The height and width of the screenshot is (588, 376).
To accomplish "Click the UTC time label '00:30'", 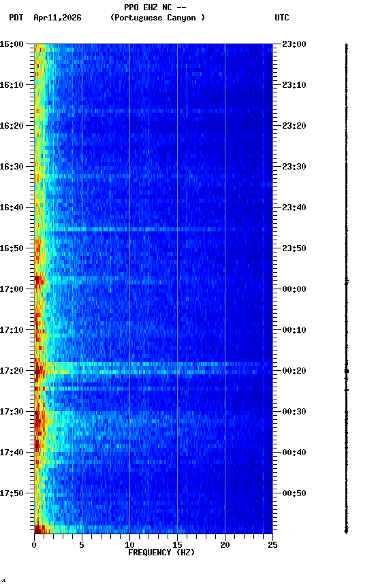I will pos(294,412).
